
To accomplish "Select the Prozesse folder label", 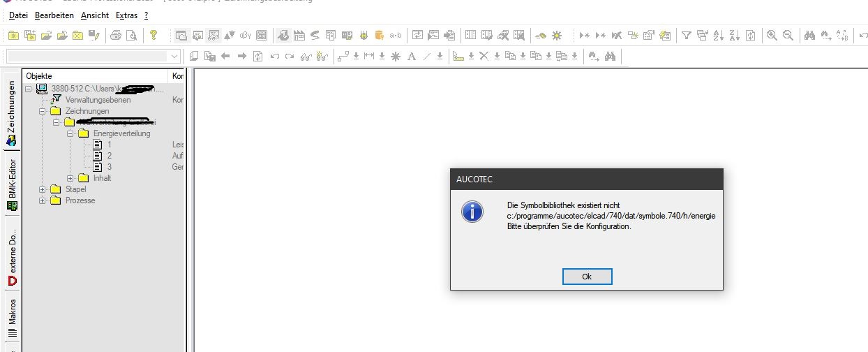I will click(x=80, y=200).
